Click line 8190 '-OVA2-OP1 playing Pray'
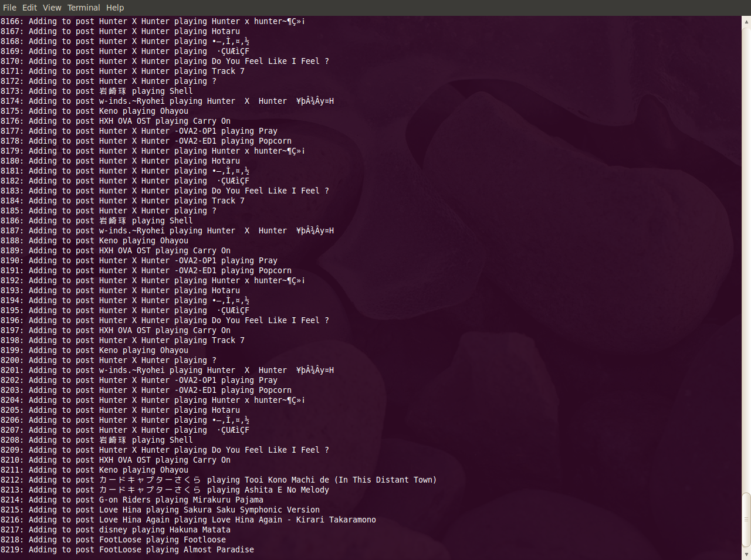 [226, 261]
